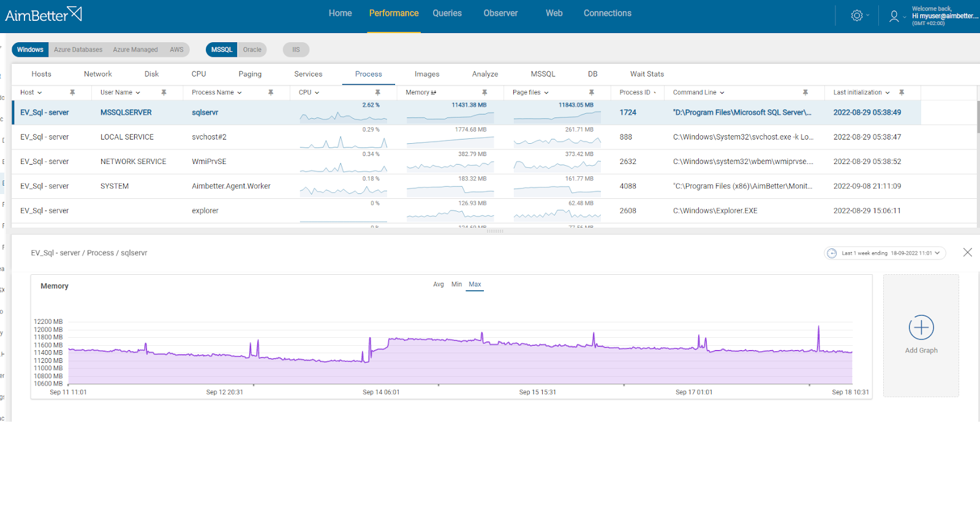Open the Observer menu

coord(500,13)
